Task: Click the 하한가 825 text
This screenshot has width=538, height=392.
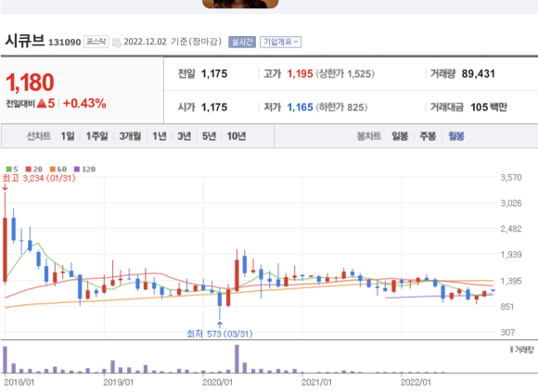Action: [341, 107]
